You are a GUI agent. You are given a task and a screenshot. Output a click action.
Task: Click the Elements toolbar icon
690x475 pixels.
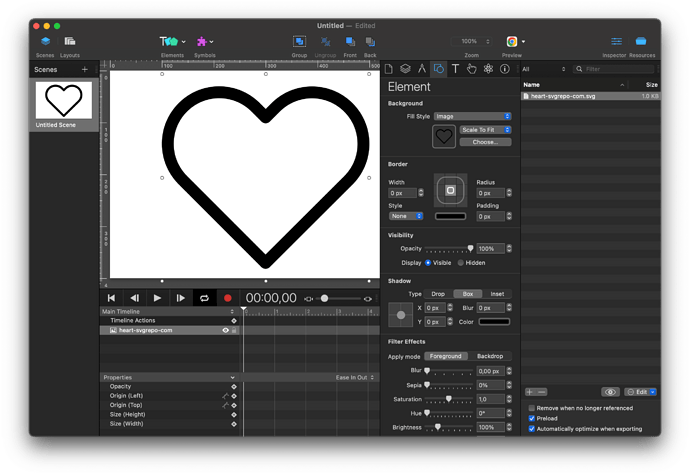(168, 41)
